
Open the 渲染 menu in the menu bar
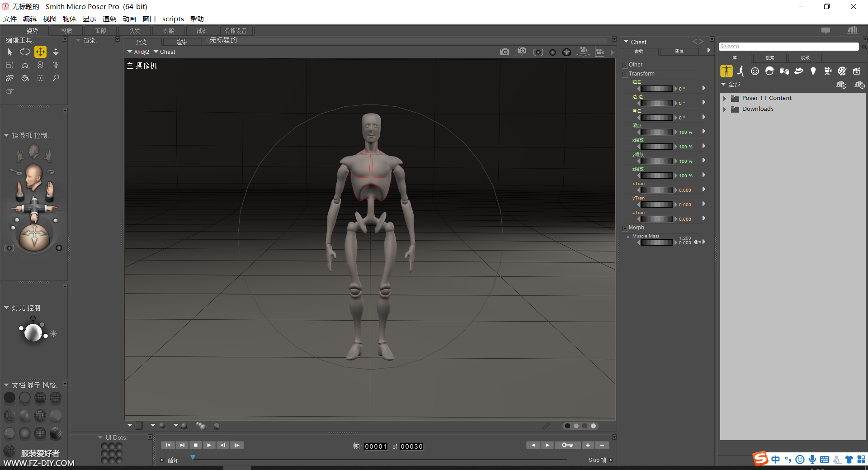point(109,19)
